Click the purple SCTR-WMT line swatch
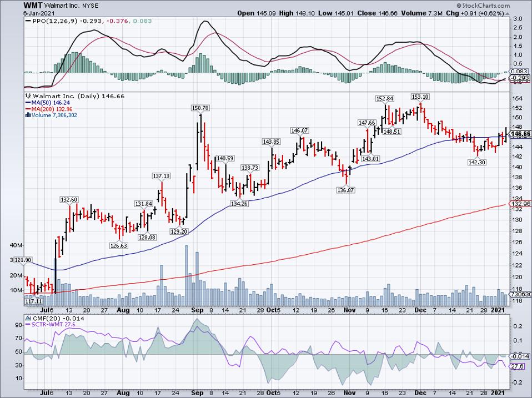Viewport: 532px width, 398px height. coord(28,324)
